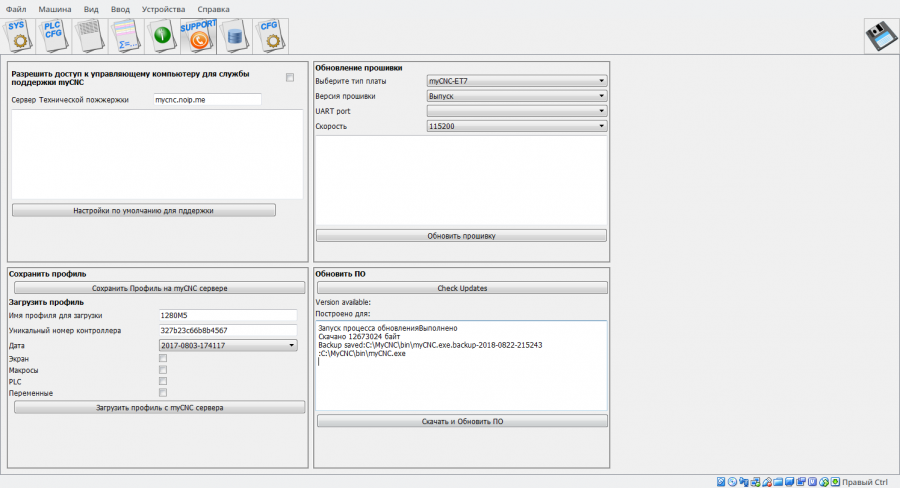Open the Машина menu
This screenshot has width=900, height=488.
click(55, 9)
